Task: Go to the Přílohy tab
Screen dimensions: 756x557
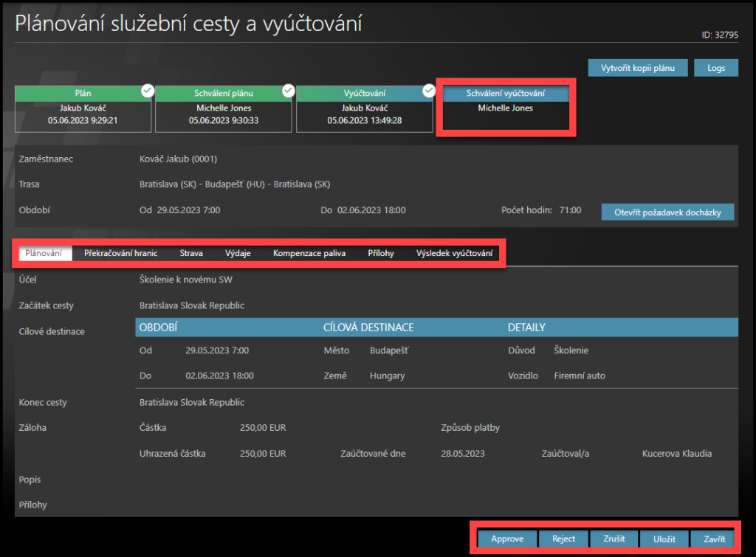Action: (x=381, y=253)
